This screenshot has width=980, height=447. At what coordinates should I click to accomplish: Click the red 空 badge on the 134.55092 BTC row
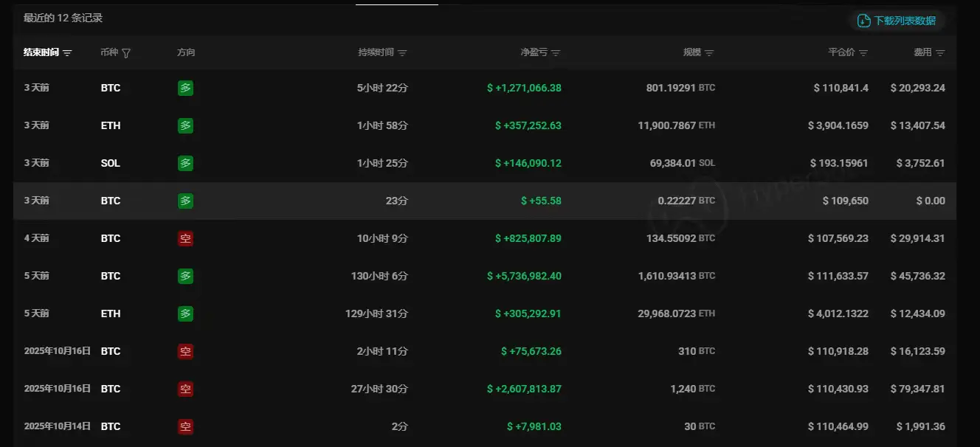[185, 238]
